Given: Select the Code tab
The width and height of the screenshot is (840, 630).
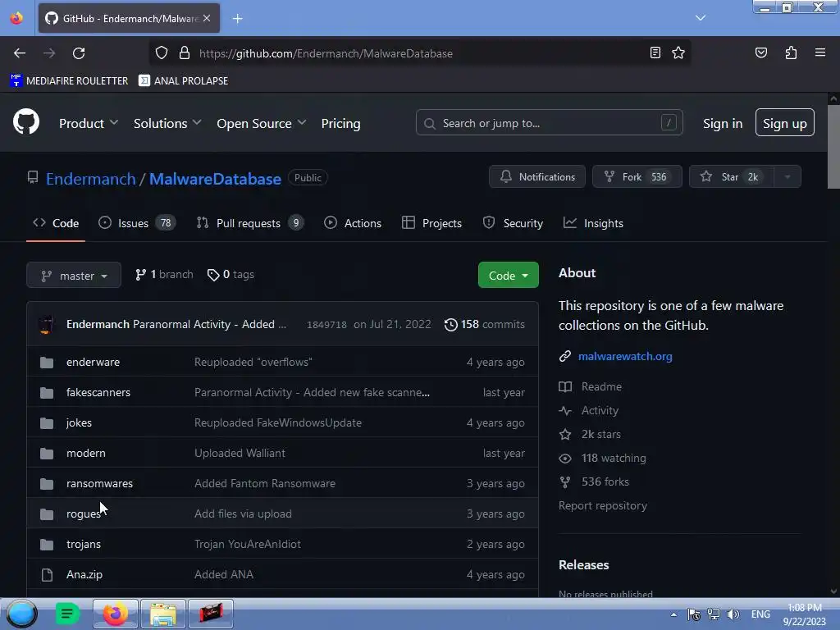Looking at the screenshot, I should pyautogui.click(x=56, y=223).
